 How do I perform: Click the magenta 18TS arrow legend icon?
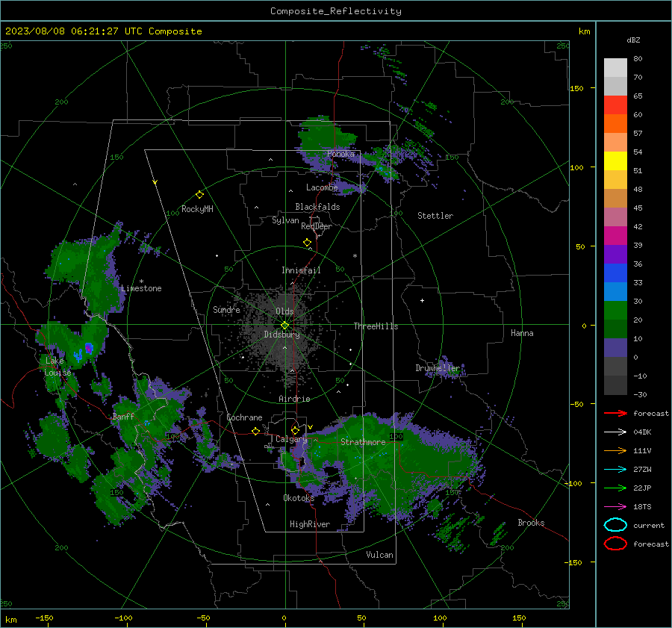point(615,507)
